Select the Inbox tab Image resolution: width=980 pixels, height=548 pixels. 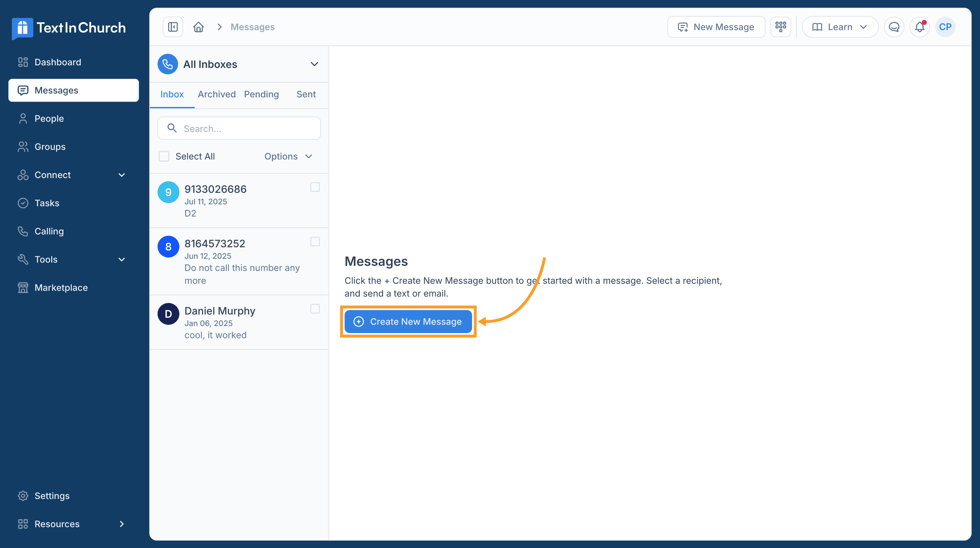point(172,94)
